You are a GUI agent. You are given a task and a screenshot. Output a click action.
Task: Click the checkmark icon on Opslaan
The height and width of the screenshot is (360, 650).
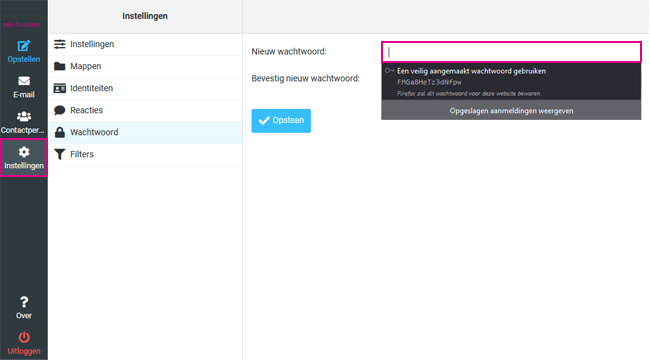(x=264, y=120)
